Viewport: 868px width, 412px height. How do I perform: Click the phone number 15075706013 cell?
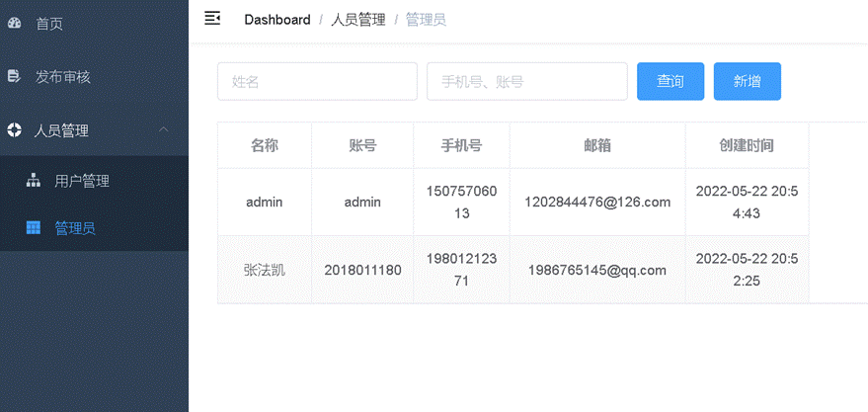point(462,203)
